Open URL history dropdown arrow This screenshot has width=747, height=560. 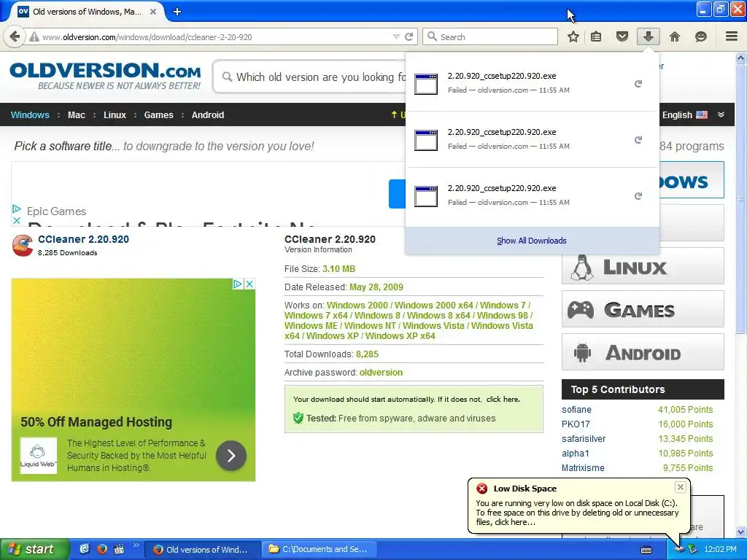(396, 36)
